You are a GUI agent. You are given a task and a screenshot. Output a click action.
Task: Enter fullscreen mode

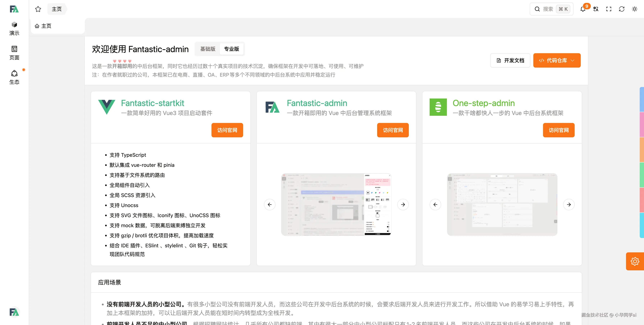609,9
